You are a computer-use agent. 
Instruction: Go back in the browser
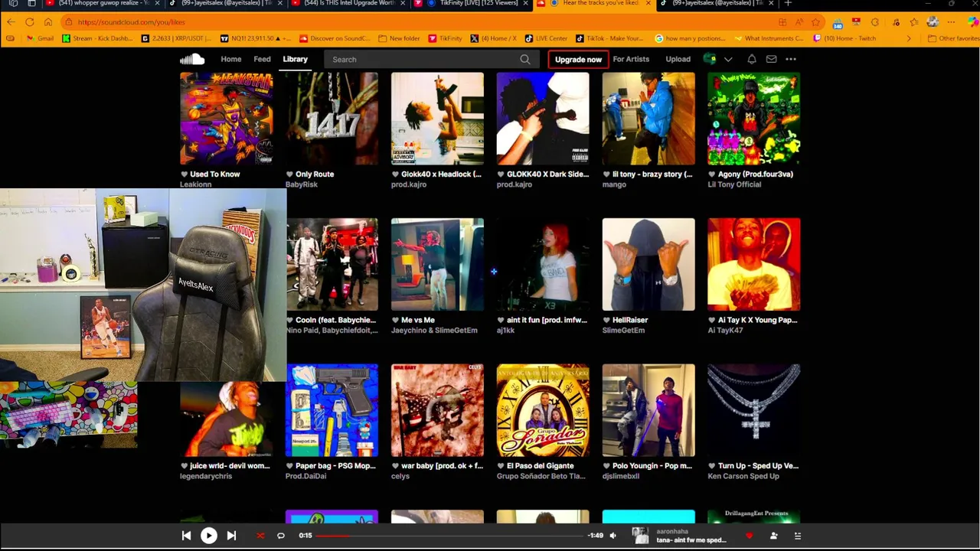pyautogui.click(x=11, y=22)
